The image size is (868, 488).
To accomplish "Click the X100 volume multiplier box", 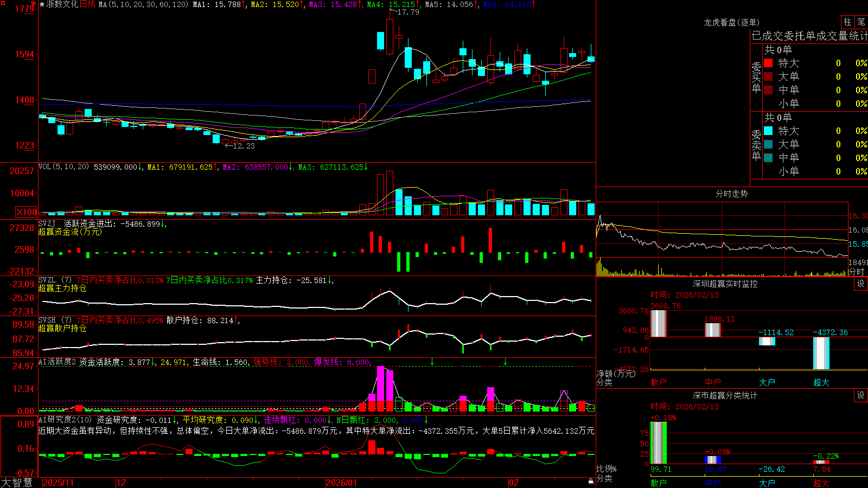I will point(27,212).
